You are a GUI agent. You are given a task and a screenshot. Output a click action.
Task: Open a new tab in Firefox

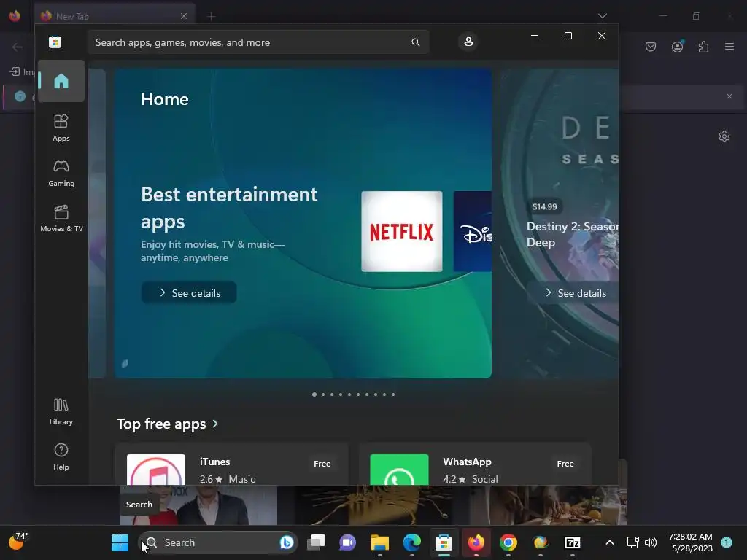(211, 16)
